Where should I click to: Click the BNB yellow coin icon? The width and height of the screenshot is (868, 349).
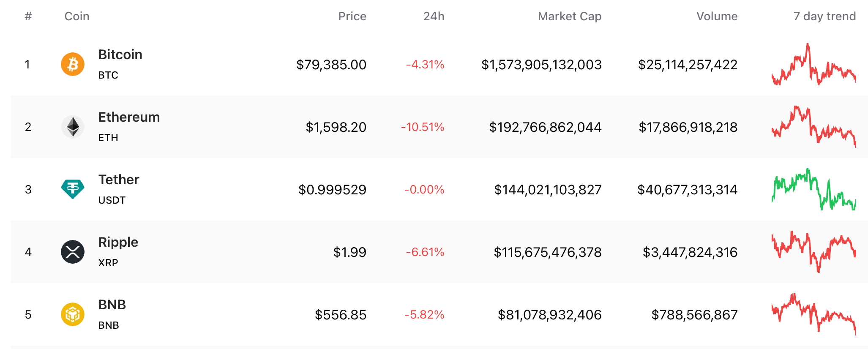[x=73, y=314]
